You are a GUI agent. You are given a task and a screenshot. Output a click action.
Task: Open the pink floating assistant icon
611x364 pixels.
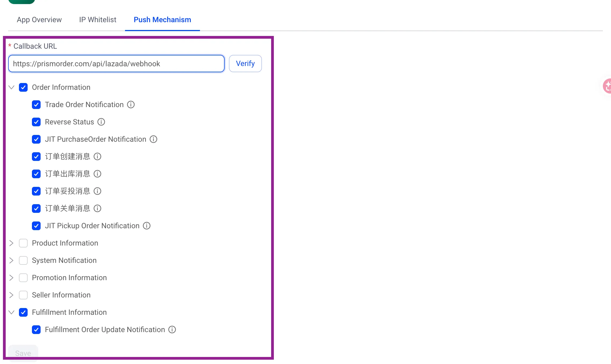607,86
